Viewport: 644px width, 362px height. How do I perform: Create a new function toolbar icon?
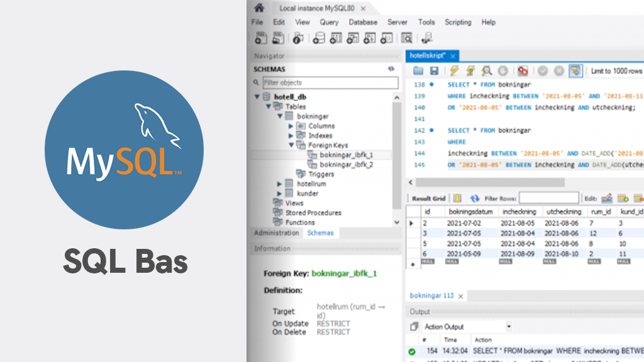pyautogui.click(x=386, y=38)
